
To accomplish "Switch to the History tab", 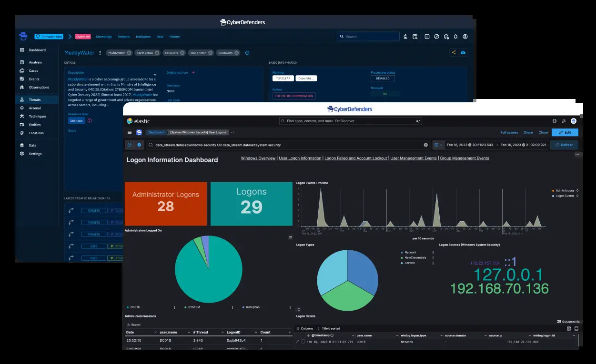I will (174, 37).
